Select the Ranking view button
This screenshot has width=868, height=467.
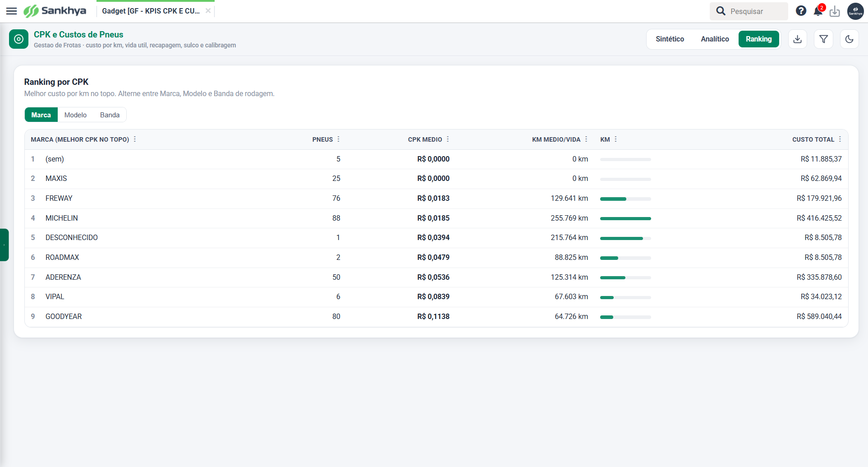click(759, 39)
